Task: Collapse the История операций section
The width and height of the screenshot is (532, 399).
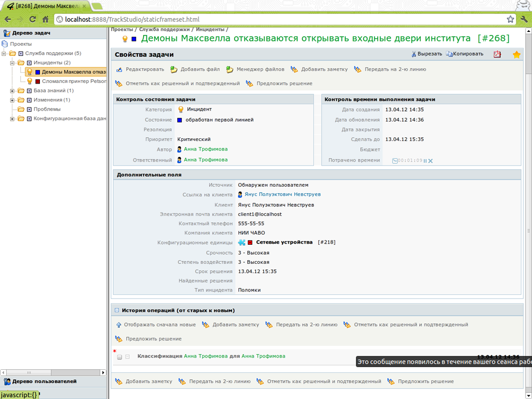Action: pos(117,310)
